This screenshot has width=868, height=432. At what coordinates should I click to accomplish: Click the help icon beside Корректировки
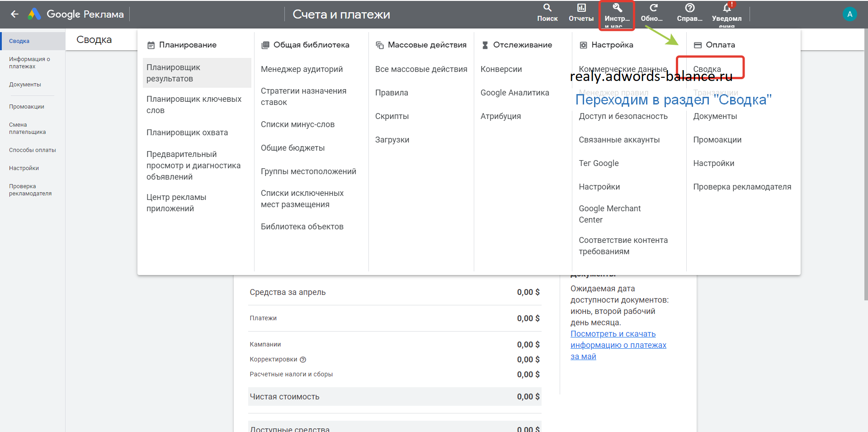(303, 360)
